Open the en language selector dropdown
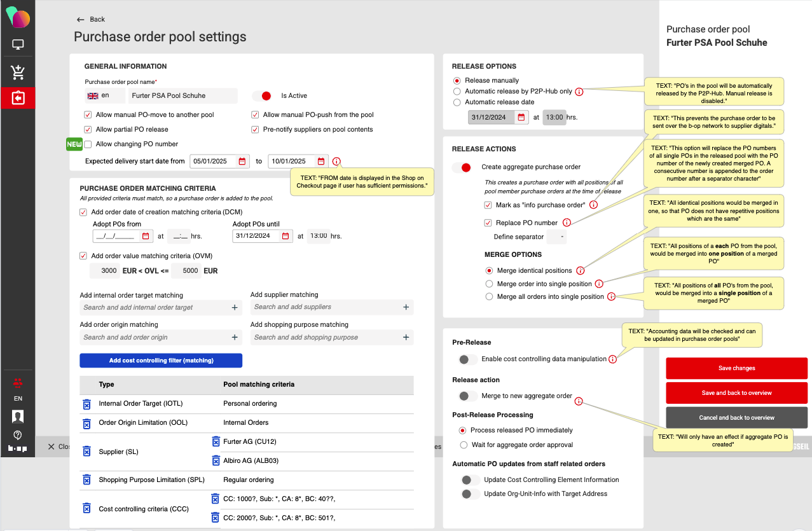Screen dimensions: 812x531 coord(104,96)
